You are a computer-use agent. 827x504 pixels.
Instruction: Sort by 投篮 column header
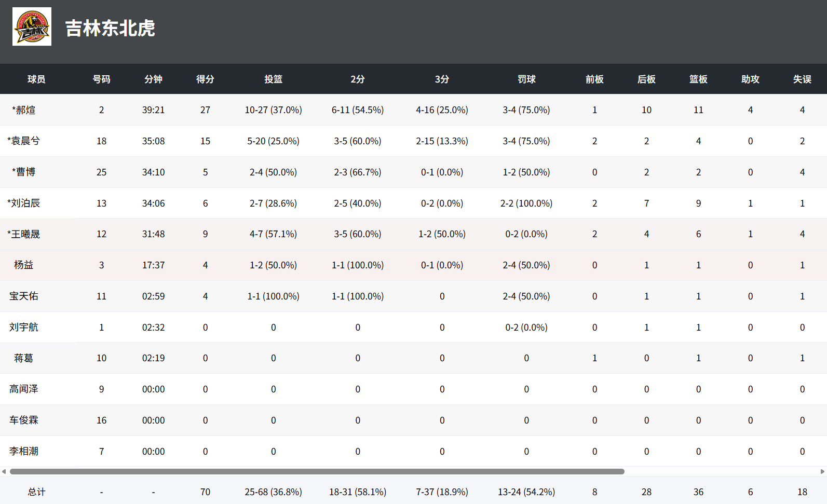point(273,79)
